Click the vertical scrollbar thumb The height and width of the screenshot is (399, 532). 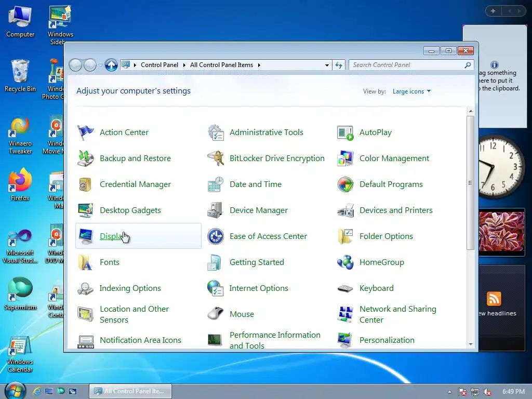point(470,183)
